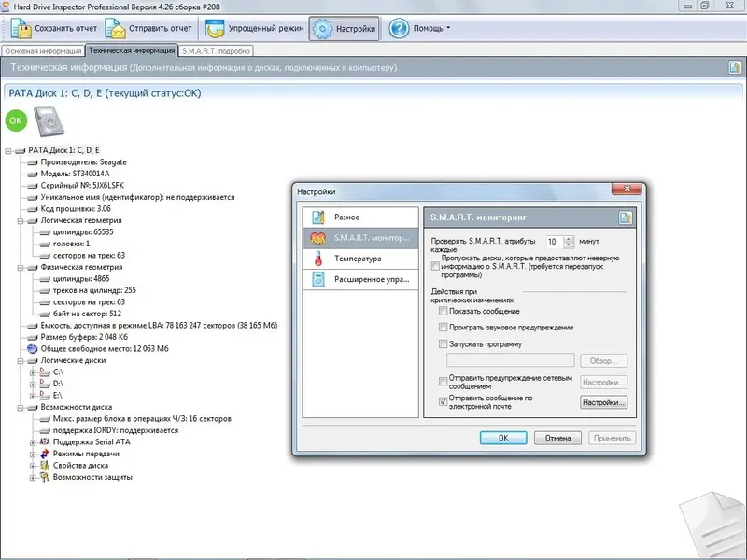
Task: Click the minutes interval field showing 10
Action: click(x=555, y=242)
